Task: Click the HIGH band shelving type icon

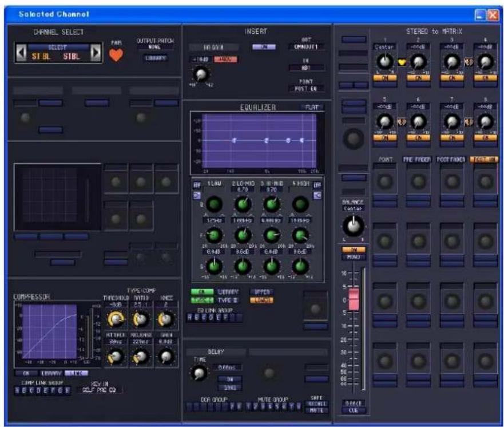Action: pos(318,195)
